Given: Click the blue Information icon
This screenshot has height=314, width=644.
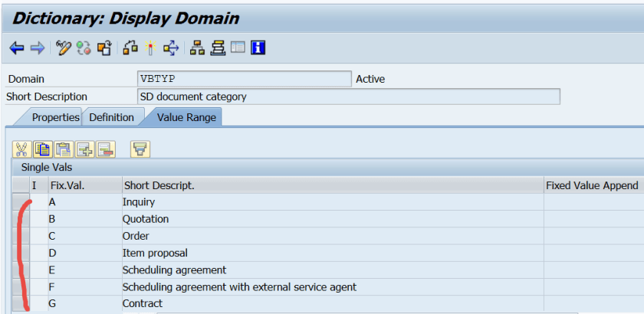Looking at the screenshot, I should [x=258, y=48].
